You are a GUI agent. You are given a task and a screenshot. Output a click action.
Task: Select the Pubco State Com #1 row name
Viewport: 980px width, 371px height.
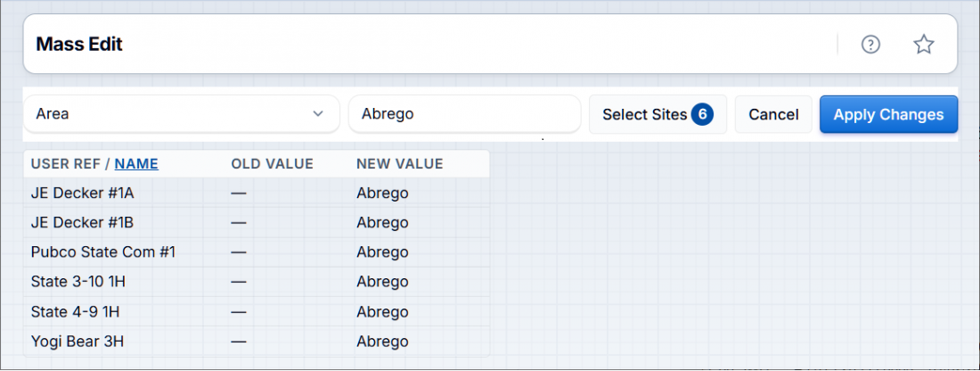tap(103, 252)
